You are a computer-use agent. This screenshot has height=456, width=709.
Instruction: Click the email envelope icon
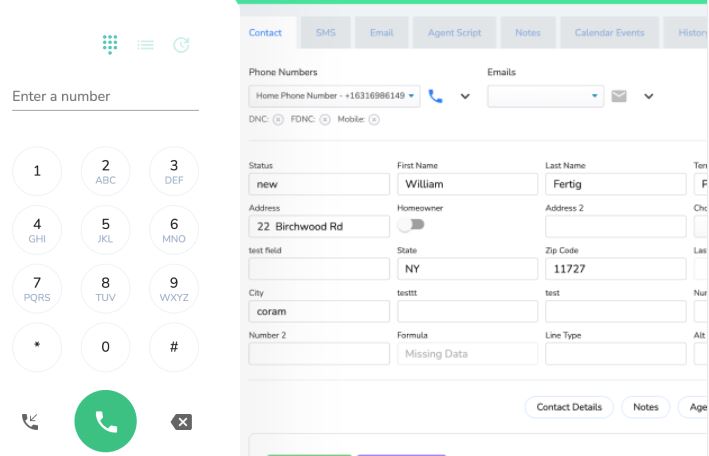(619, 96)
